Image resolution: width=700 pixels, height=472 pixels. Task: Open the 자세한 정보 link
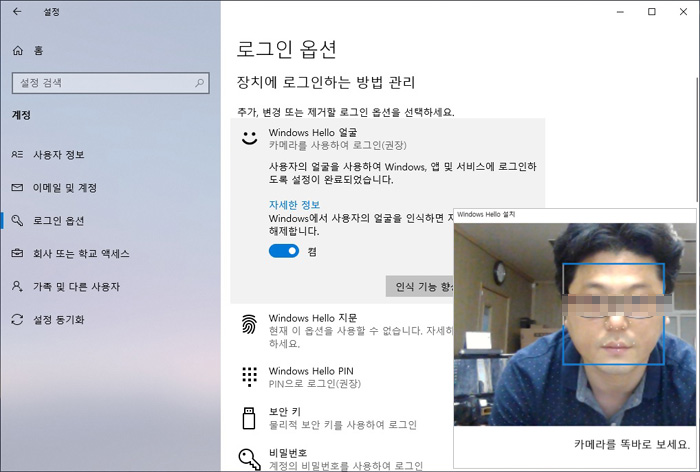point(294,205)
